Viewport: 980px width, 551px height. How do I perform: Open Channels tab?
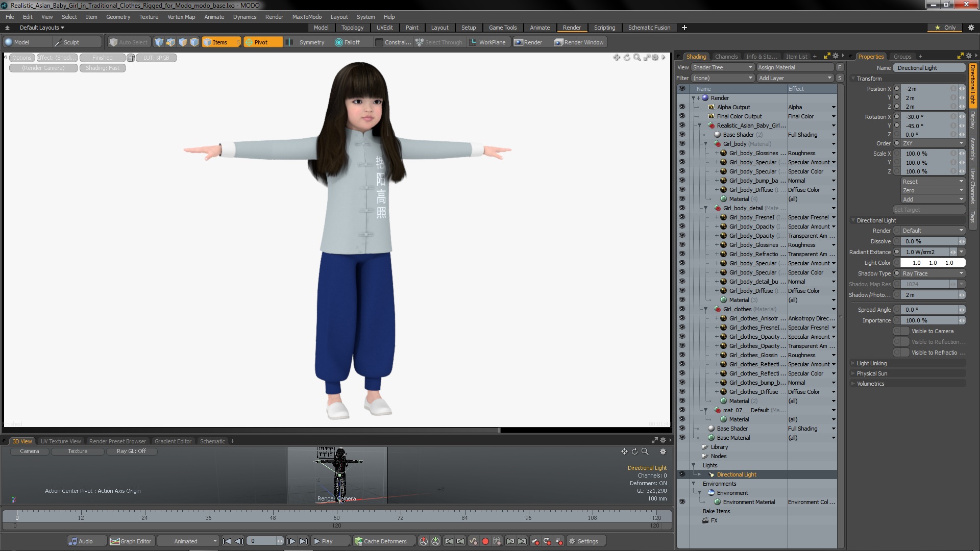(726, 57)
